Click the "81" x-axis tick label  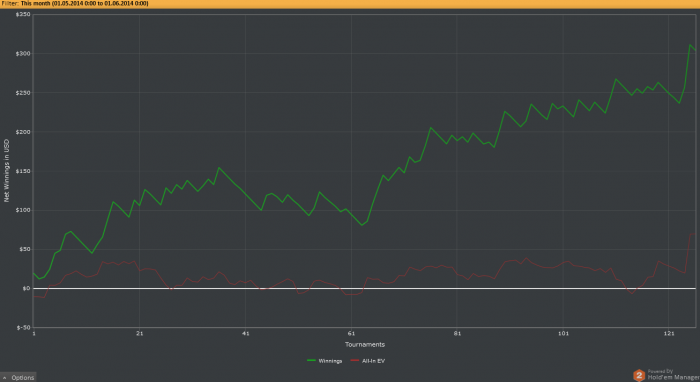click(x=457, y=333)
